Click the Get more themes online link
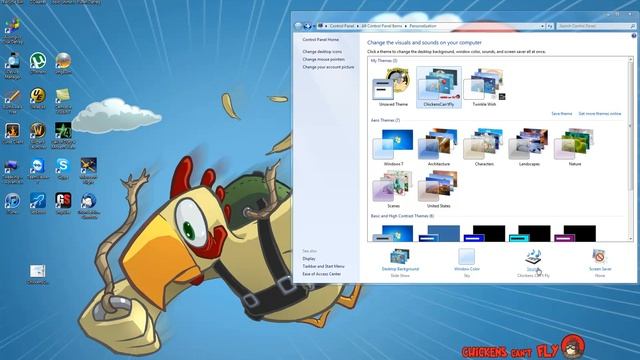 [x=600, y=113]
